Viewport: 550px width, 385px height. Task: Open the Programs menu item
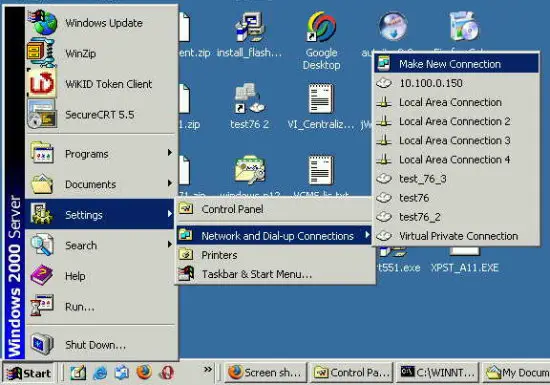point(101,154)
